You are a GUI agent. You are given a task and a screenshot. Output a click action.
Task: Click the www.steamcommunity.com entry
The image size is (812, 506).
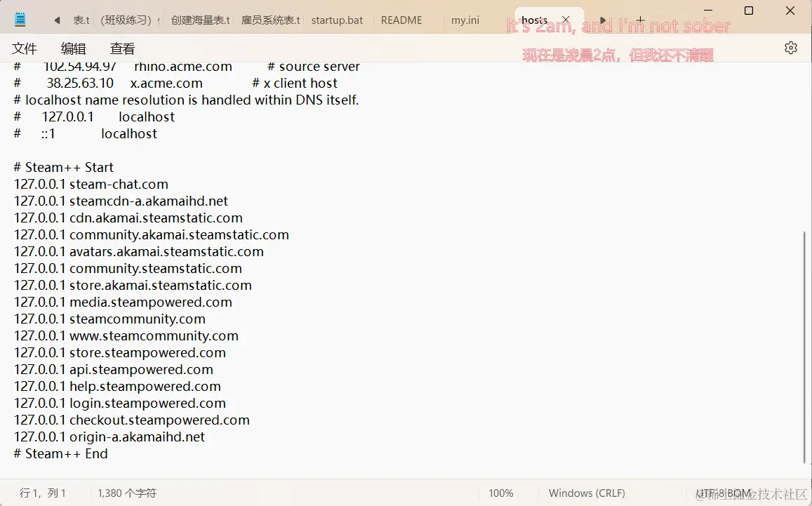click(x=126, y=335)
